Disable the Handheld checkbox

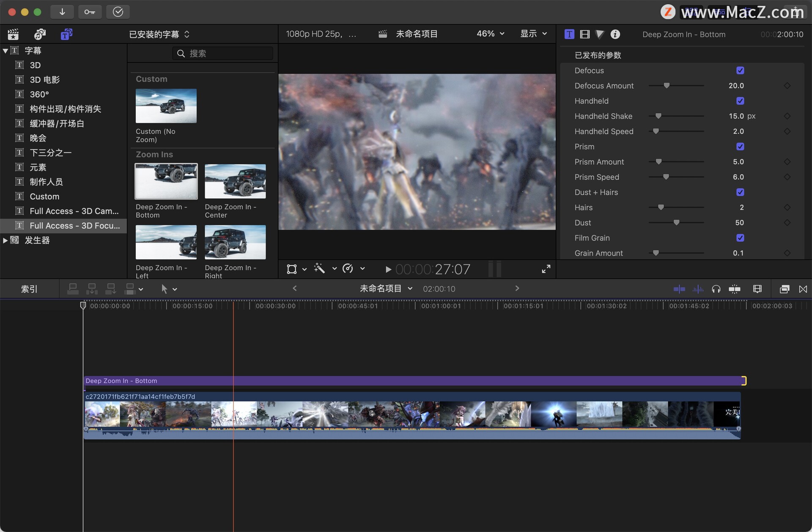(740, 101)
